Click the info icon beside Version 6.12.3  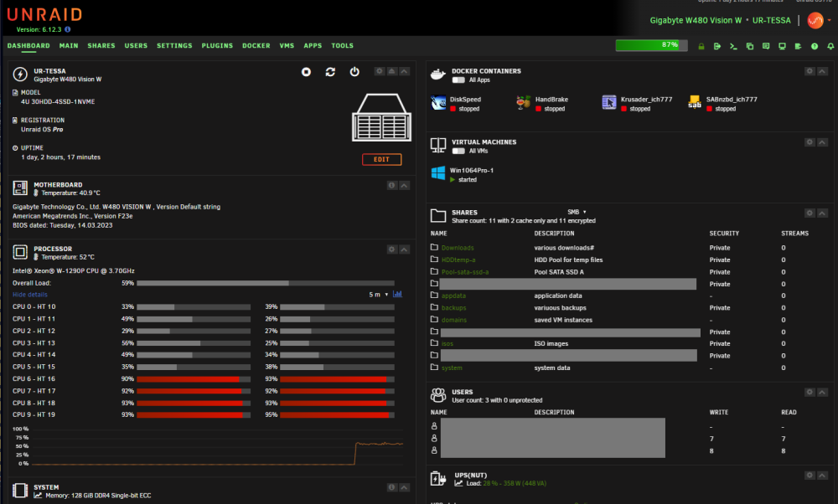pyautogui.click(x=68, y=29)
